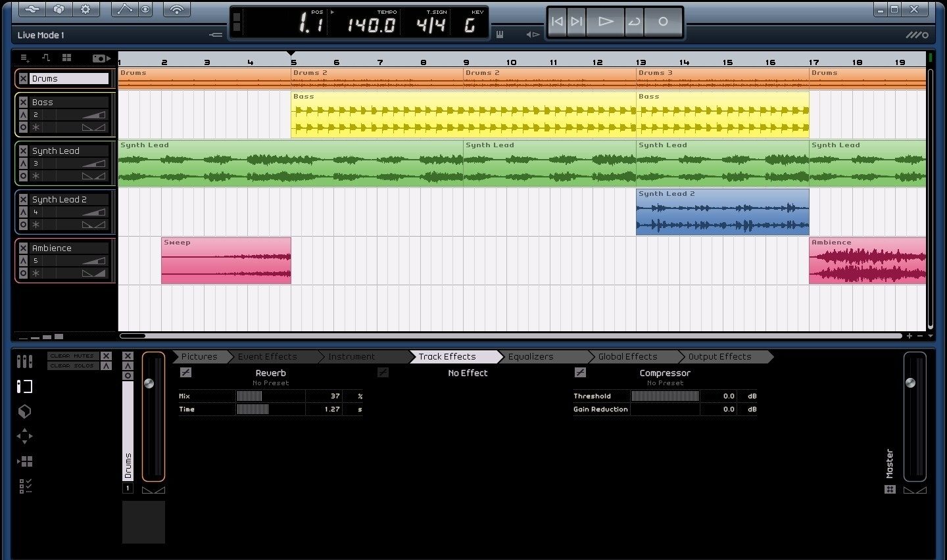Adjust the Ambience track volume slider
The width and height of the screenshot is (947, 560).
coord(93,260)
